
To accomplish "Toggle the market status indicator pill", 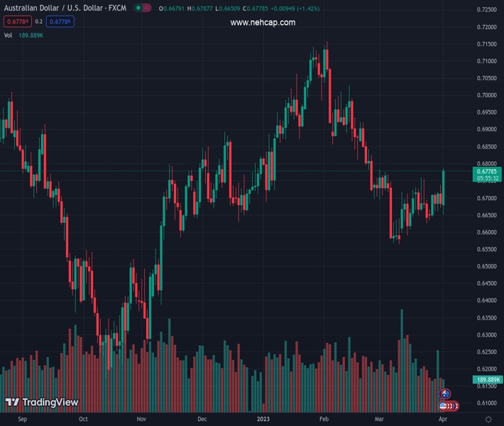I will tap(145, 9).
